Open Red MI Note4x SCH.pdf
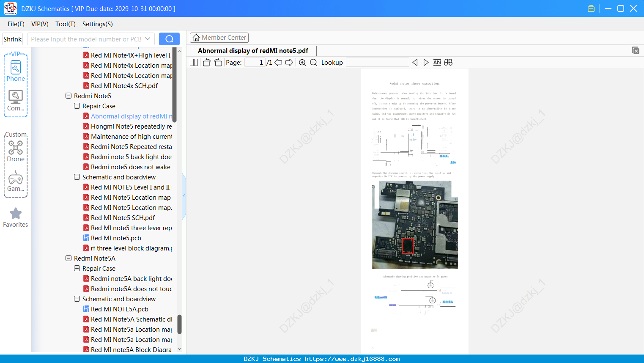The height and width of the screenshot is (363, 644). 121,86
